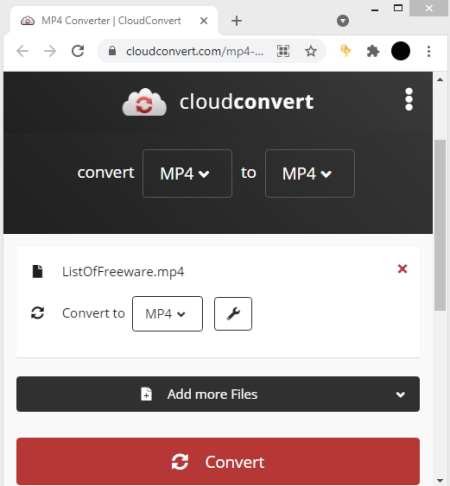The image size is (450, 486).
Task: Click the address bar URL
Action: [195, 51]
